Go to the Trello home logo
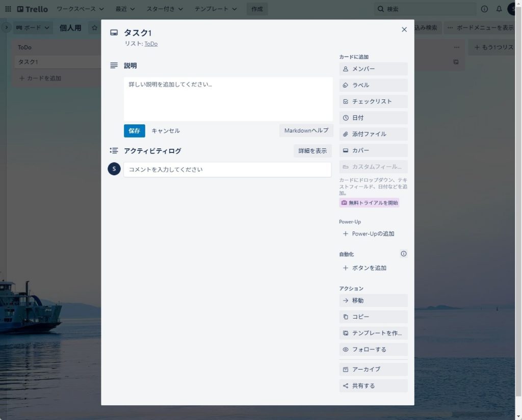This screenshot has height=420, width=522. click(x=32, y=9)
